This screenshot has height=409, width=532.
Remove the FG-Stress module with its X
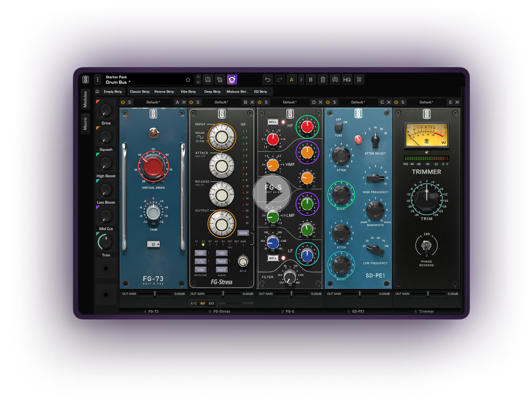252,102
